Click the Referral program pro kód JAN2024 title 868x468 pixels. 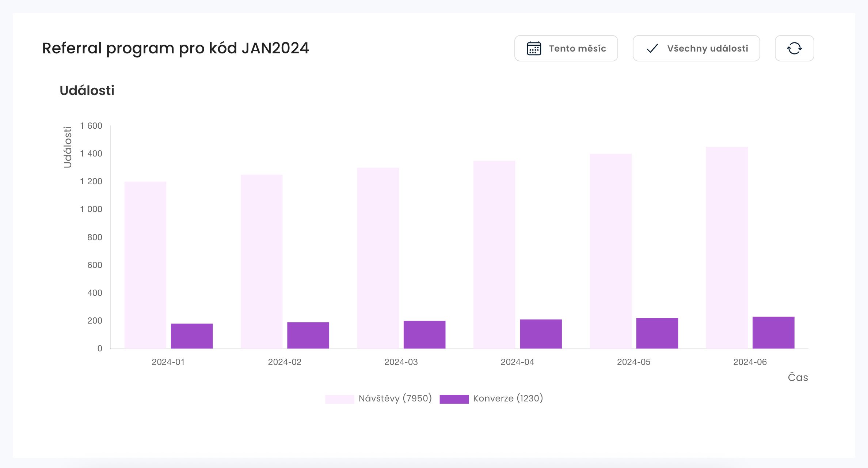coord(175,48)
